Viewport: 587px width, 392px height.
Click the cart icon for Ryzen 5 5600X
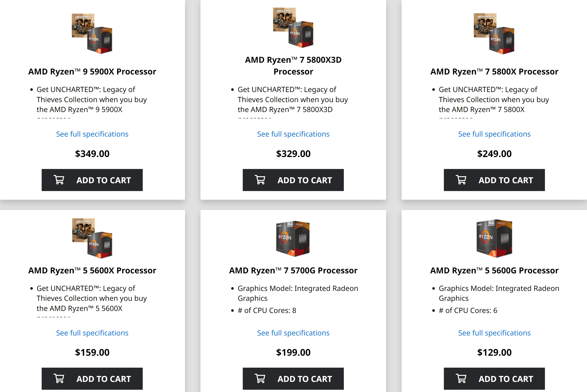click(x=59, y=379)
